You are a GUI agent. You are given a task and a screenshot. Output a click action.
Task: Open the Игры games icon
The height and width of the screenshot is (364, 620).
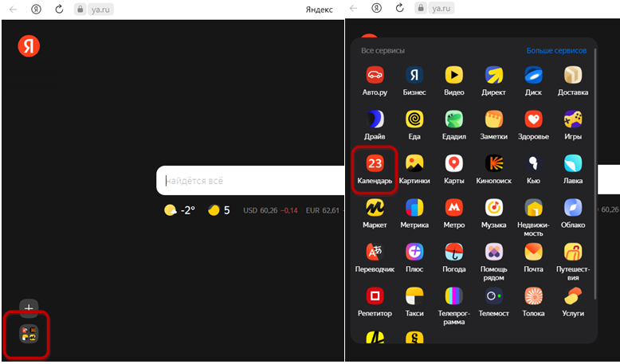click(573, 119)
